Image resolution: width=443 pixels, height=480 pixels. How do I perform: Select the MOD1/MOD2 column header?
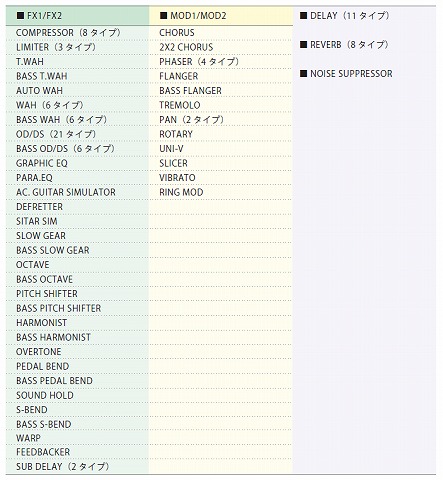click(221, 16)
